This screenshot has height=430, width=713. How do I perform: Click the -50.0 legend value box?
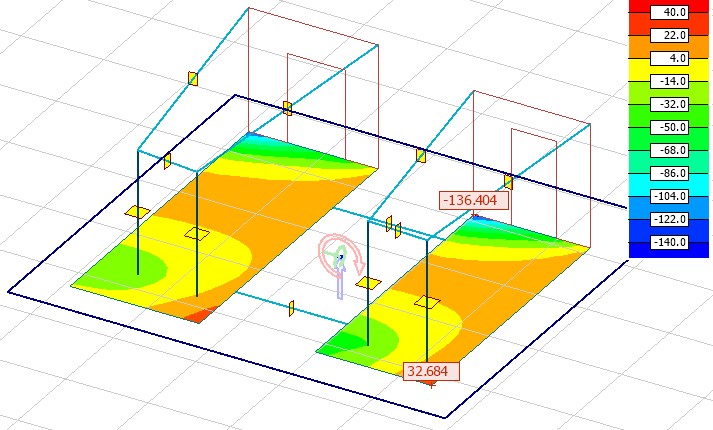(x=670, y=127)
